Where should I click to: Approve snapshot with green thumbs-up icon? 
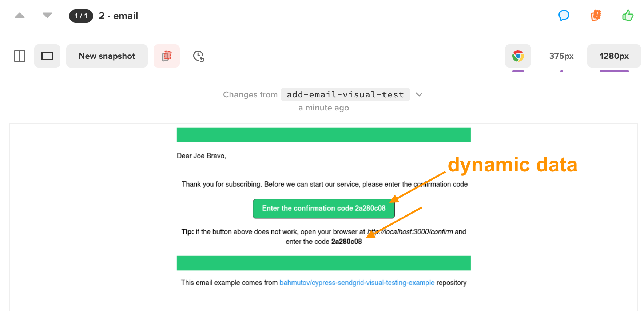pyautogui.click(x=628, y=15)
